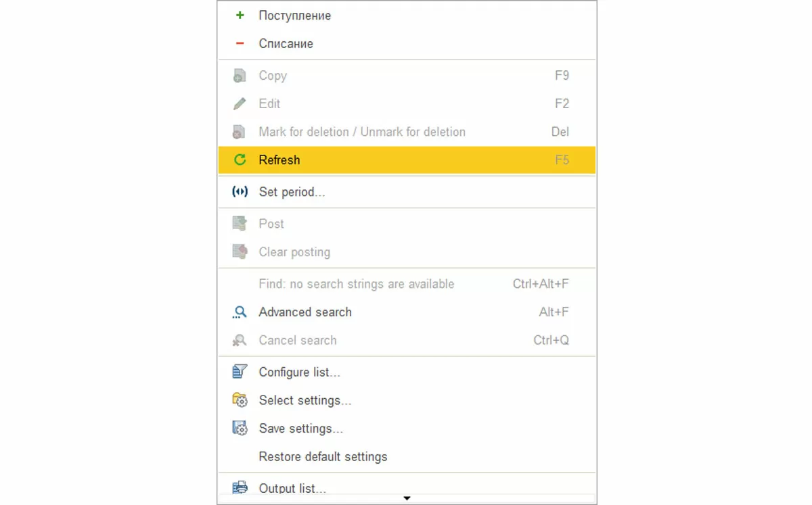Choose Mark for deletion / Unmark entry
Viewport: 812px width, 505px height.
coord(362,132)
